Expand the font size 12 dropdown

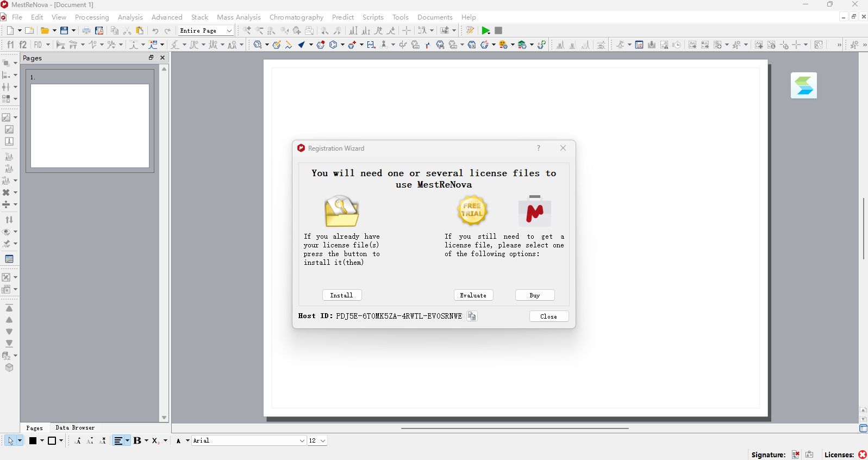pos(317,440)
